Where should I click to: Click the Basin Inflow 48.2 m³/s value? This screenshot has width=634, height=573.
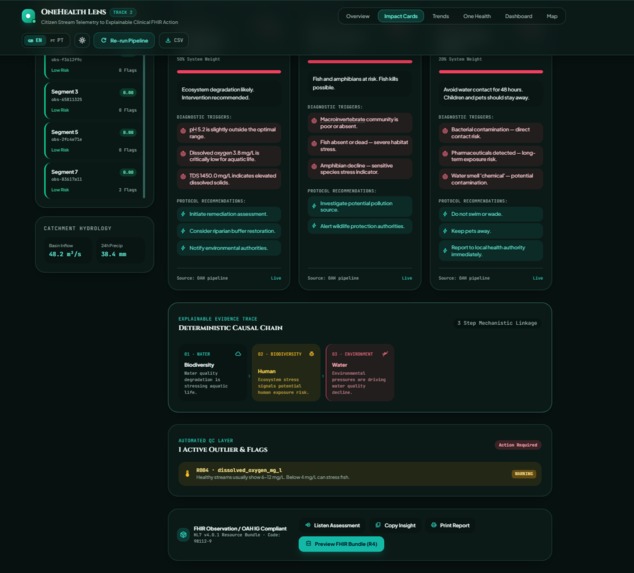[x=65, y=254]
